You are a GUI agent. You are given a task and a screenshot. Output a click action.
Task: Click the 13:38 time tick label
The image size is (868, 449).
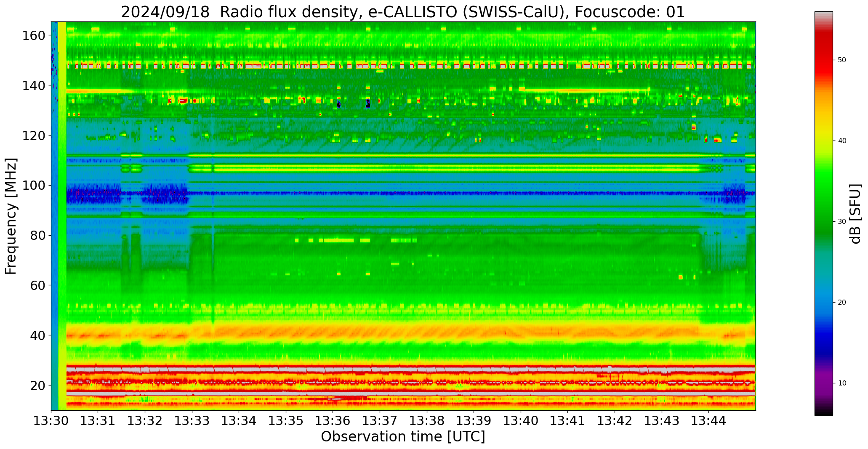coord(427,421)
